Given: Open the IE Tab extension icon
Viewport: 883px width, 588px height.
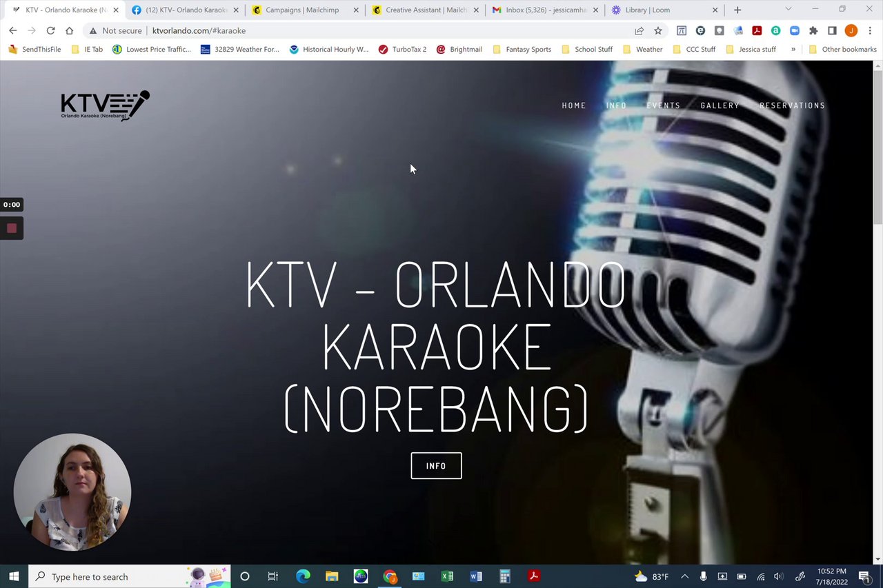Looking at the screenshot, I should (700, 30).
